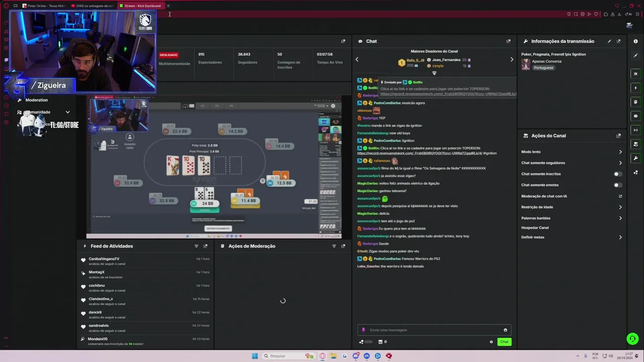The height and width of the screenshot is (362, 644).
Task: Open the Moderação de chat com IA external link
Action: (620, 196)
